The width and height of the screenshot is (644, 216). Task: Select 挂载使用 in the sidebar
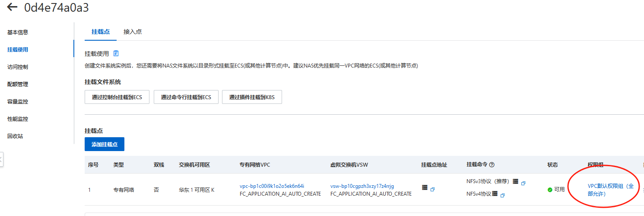[18, 50]
